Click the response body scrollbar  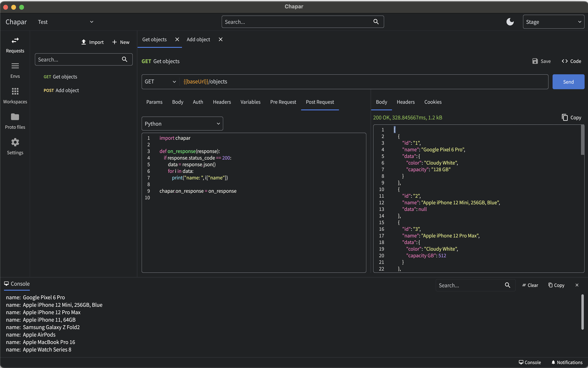tap(582, 140)
